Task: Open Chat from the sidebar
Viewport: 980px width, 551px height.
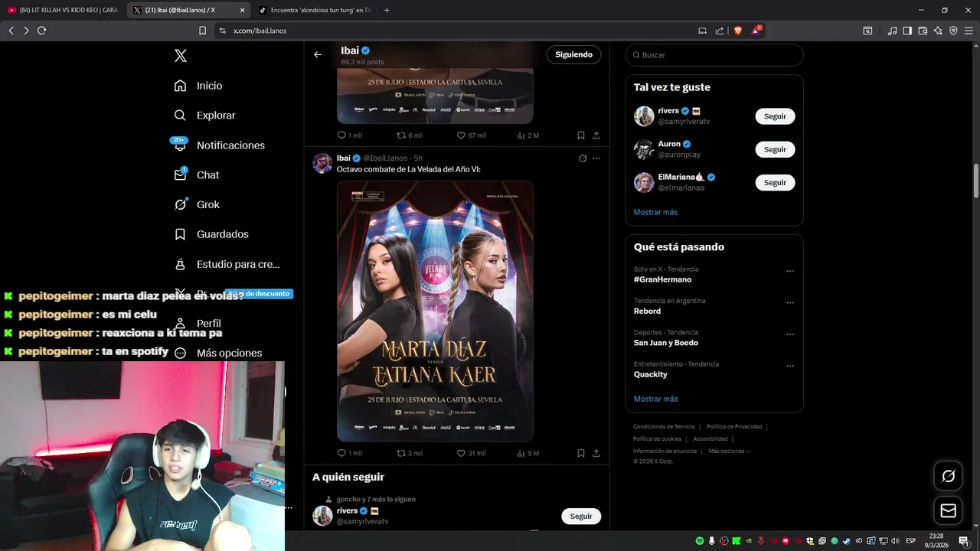Action: click(197, 175)
